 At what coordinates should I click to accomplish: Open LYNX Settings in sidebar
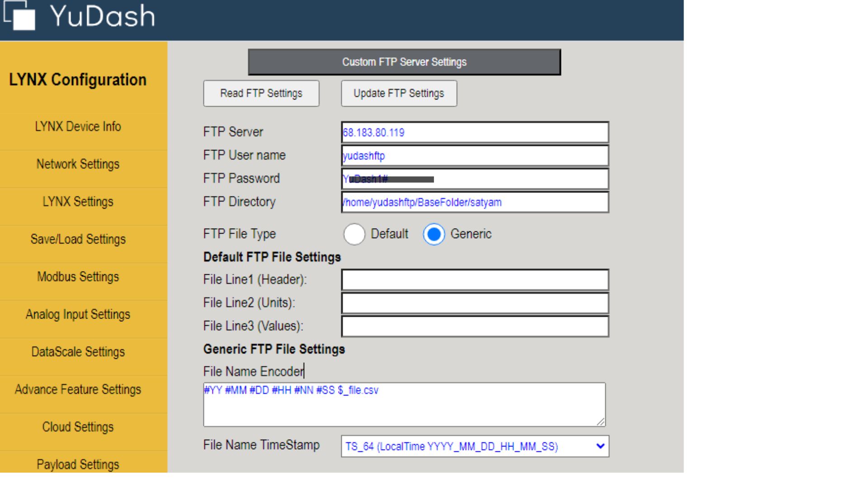pyautogui.click(x=78, y=202)
